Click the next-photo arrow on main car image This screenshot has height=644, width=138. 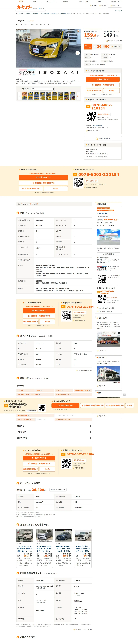tap(78, 53)
